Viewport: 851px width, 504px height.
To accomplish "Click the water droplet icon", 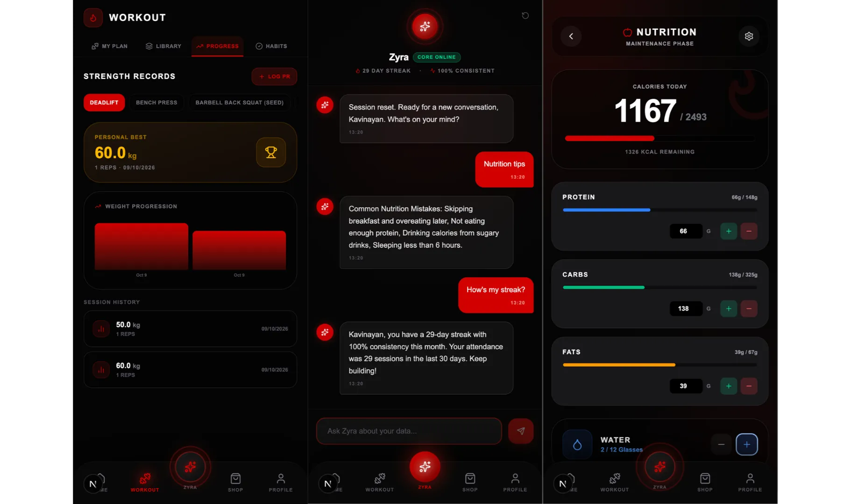I will click(577, 445).
